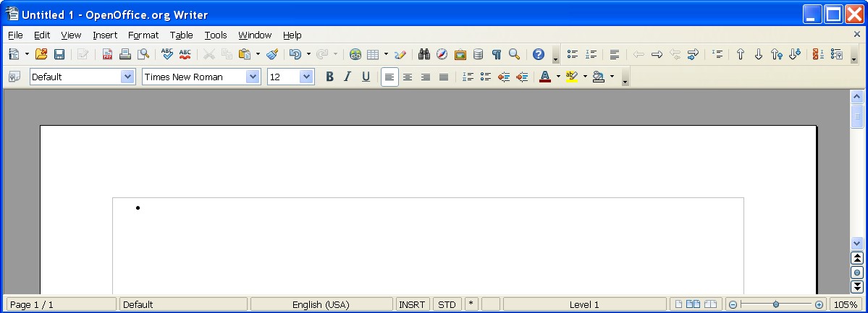Set Align Right paragraph alignment
This screenshot has width=868, height=313.
[x=426, y=77]
